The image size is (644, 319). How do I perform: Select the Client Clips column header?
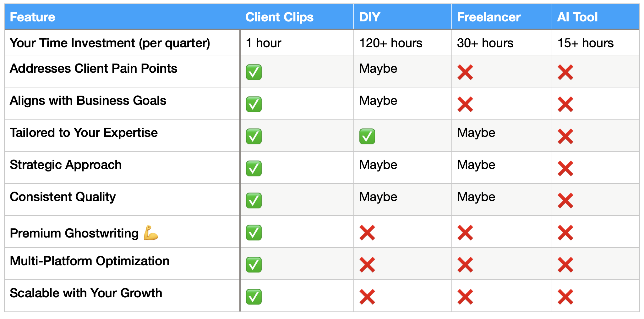click(x=297, y=17)
